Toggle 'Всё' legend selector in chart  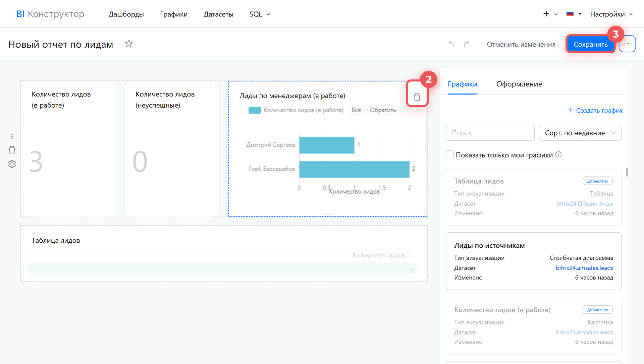tap(356, 110)
